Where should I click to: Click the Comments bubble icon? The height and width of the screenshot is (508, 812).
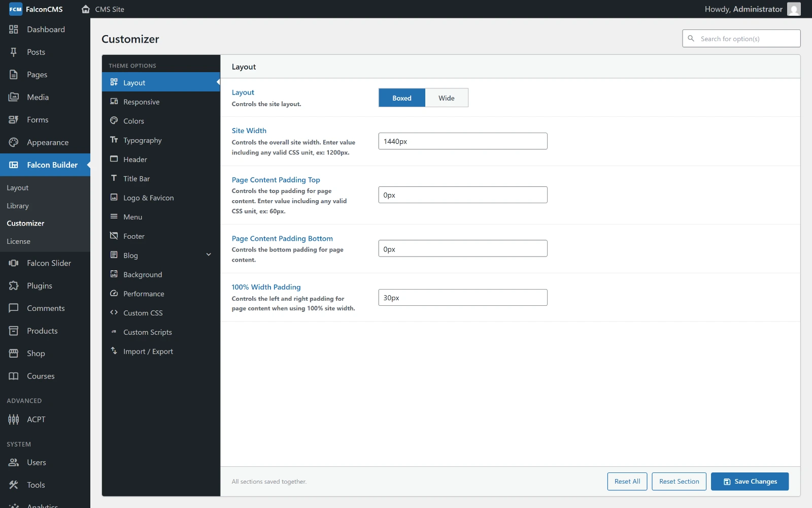14,308
